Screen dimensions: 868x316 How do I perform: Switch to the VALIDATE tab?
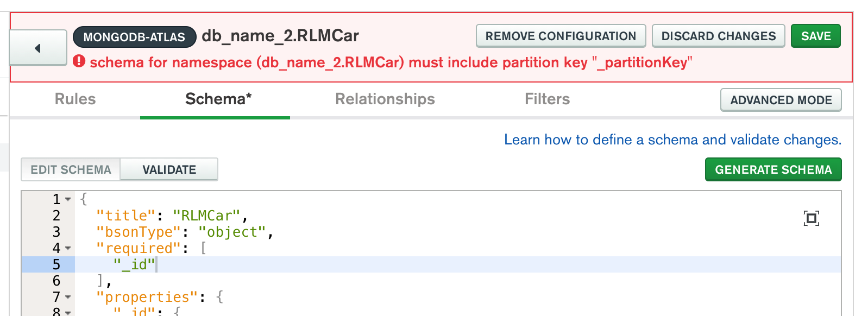[x=168, y=169]
